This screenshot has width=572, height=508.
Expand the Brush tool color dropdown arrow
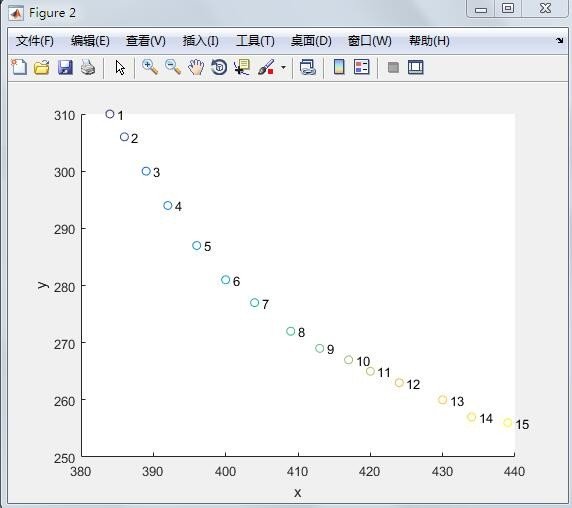283,67
